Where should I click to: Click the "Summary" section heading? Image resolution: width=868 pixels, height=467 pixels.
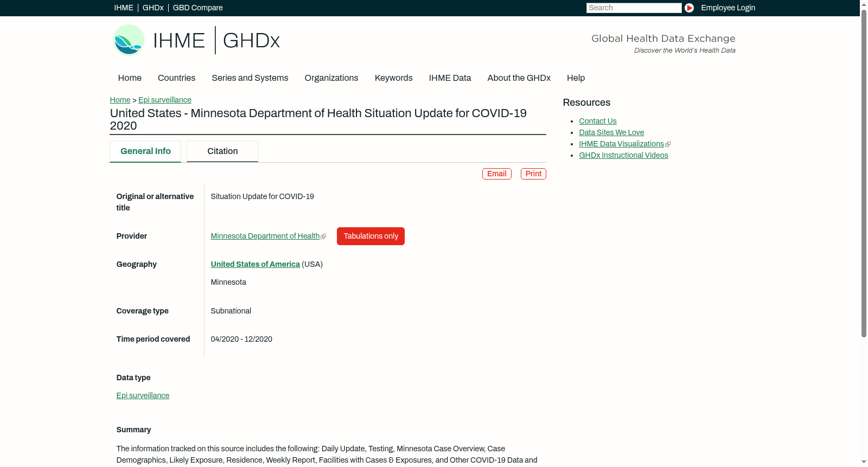point(133,430)
